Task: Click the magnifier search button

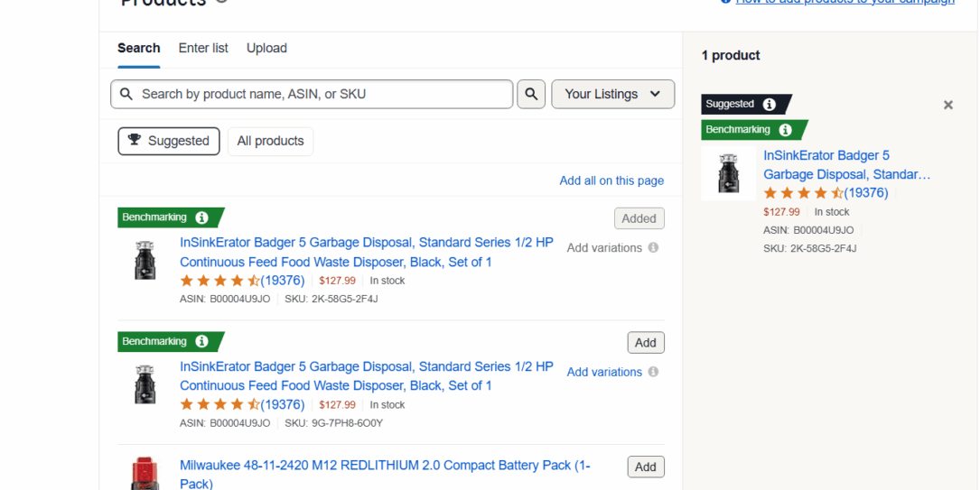Action: (x=531, y=94)
